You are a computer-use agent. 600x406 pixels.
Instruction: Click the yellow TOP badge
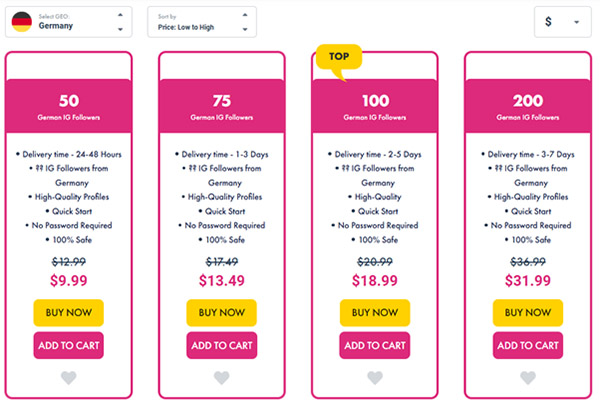pyautogui.click(x=338, y=58)
